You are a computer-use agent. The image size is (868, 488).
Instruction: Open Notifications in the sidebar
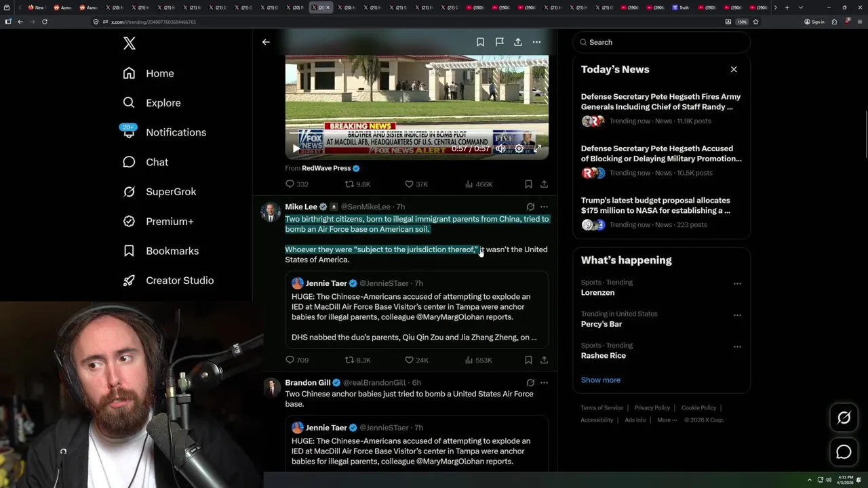[165, 132]
